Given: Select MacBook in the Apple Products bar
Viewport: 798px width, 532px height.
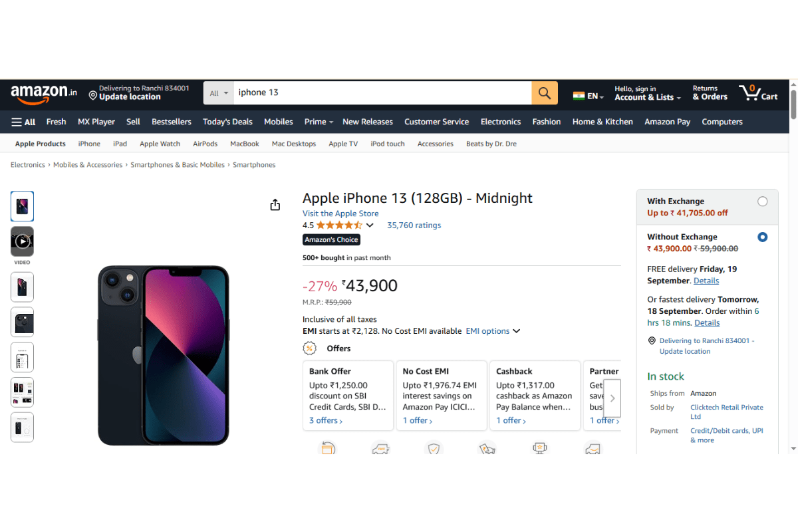Looking at the screenshot, I should pos(244,144).
